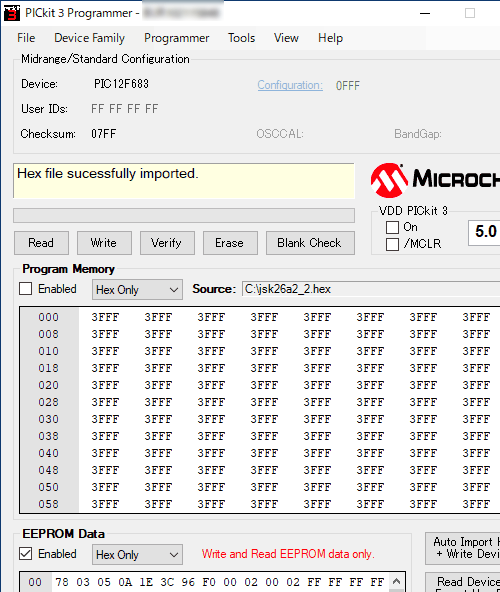The width and height of the screenshot is (500, 592).
Task: Click the OSCCAL label
Action: point(280,134)
